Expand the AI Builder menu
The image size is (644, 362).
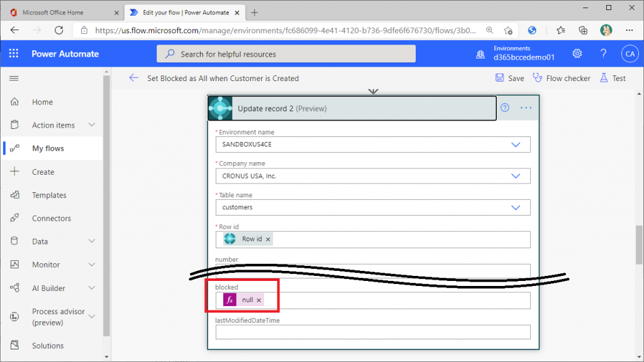click(x=92, y=288)
